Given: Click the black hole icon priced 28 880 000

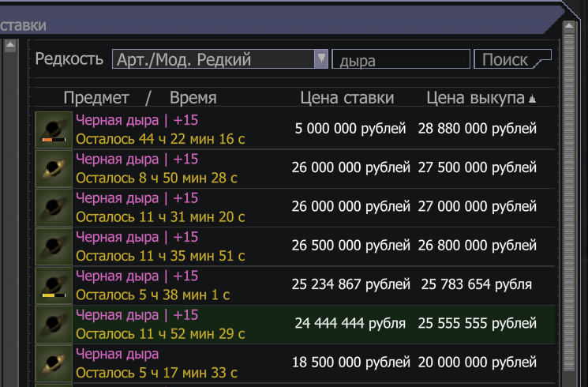Looking at the screenshot, I should pyautogui.click(x=54, y=130).
